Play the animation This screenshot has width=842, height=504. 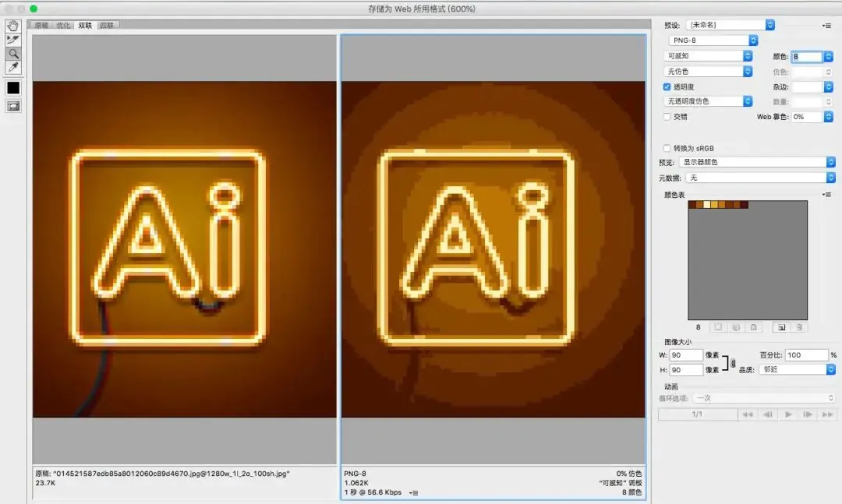coord(788,414)
